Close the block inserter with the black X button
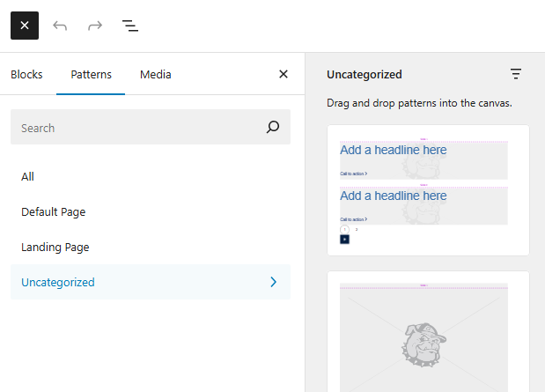 tap(25, 26)
